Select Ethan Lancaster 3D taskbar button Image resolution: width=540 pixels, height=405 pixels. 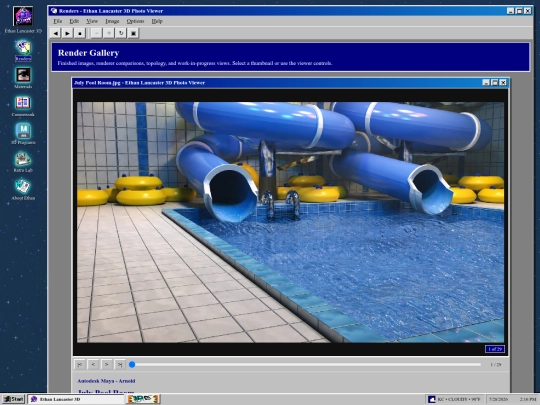pos(76,399)
